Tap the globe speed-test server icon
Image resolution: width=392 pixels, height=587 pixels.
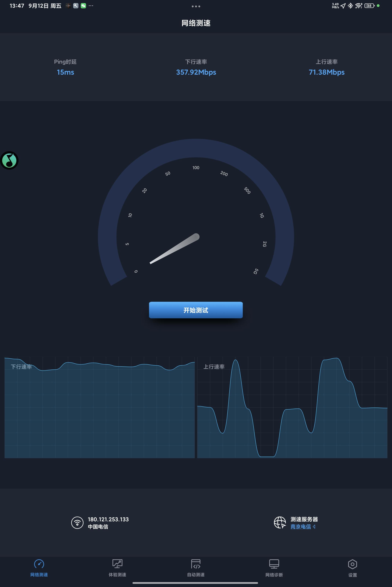(x=280, y=523)
